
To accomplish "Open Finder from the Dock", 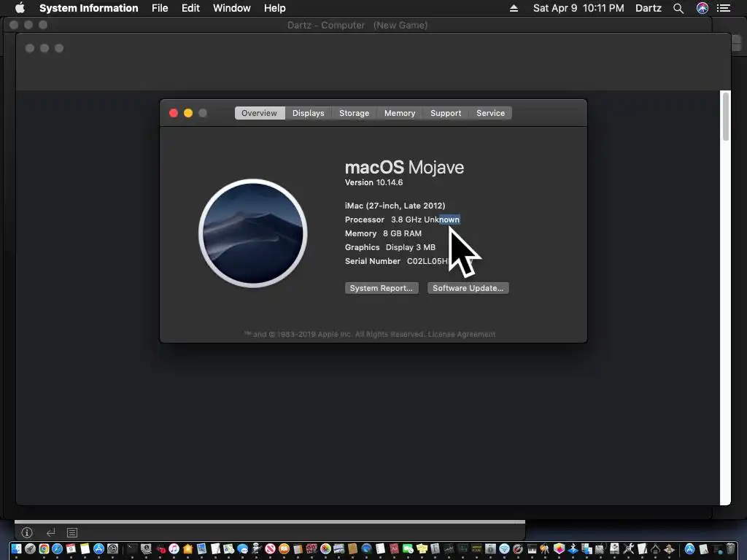I will [16, 548].
